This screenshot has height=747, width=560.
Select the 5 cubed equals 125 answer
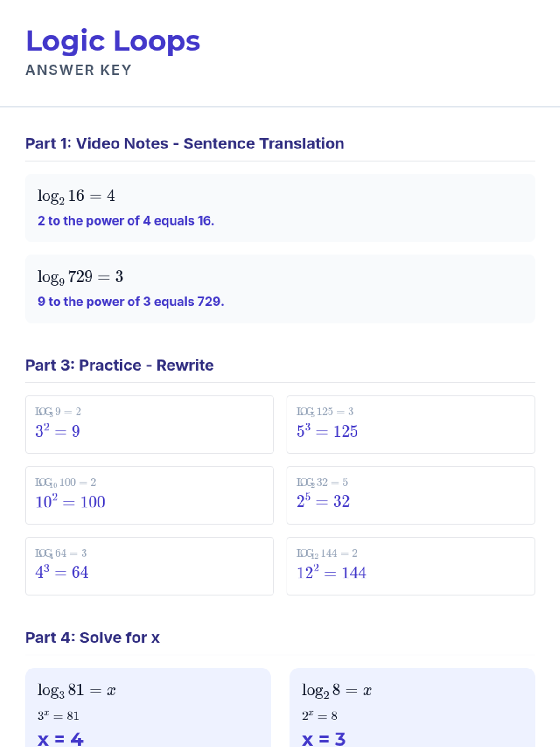(327, 431)
